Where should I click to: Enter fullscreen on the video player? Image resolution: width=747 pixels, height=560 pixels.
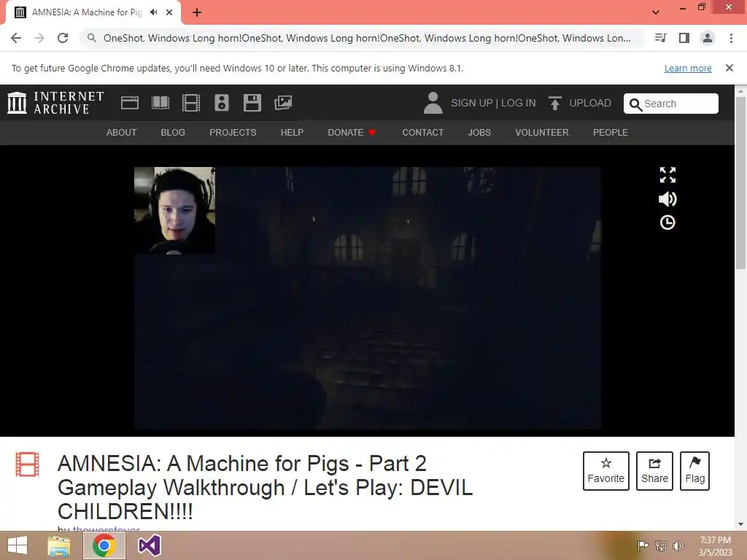point(667,175)
